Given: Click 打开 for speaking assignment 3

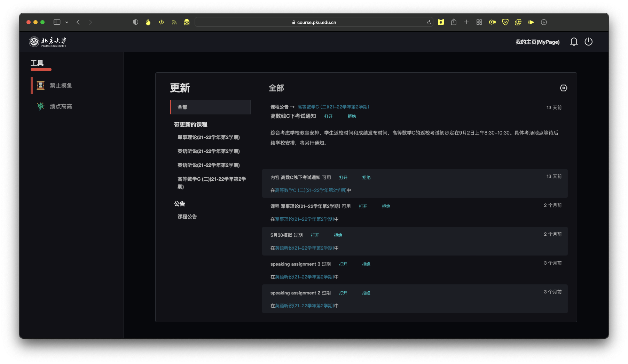Looking at the screenshot, I should click(343, 264).
